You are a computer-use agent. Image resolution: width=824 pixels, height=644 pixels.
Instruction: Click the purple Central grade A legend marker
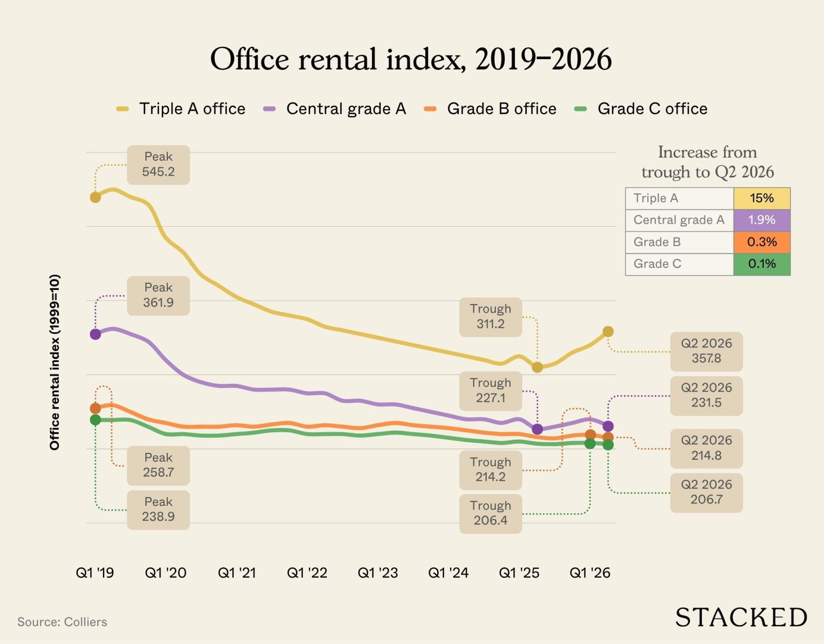point(269,109)
